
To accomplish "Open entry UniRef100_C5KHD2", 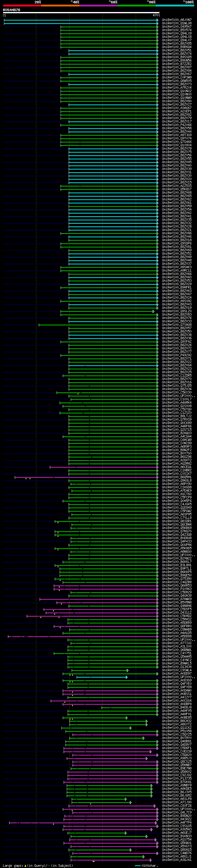I will click(177, 616).
